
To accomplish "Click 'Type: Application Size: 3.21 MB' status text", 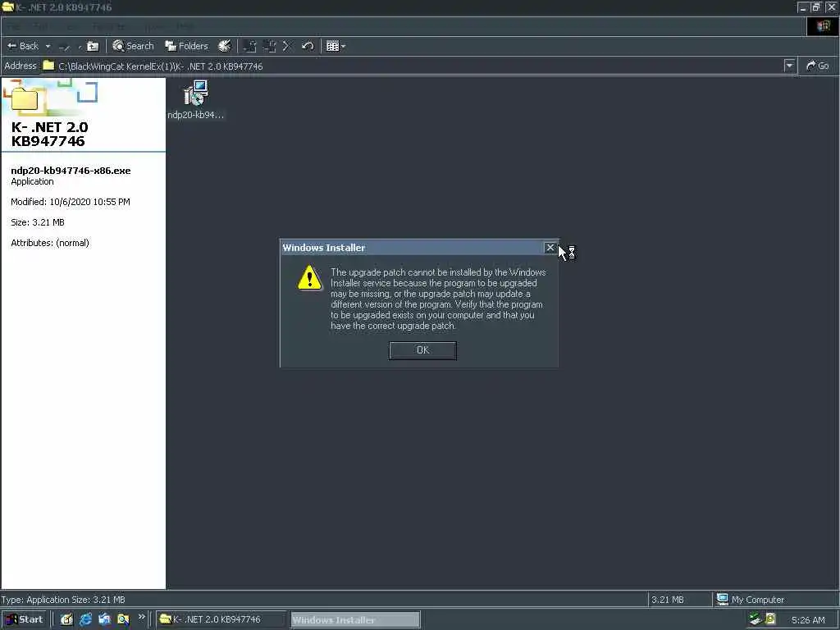I will click(x=62, y=600).
